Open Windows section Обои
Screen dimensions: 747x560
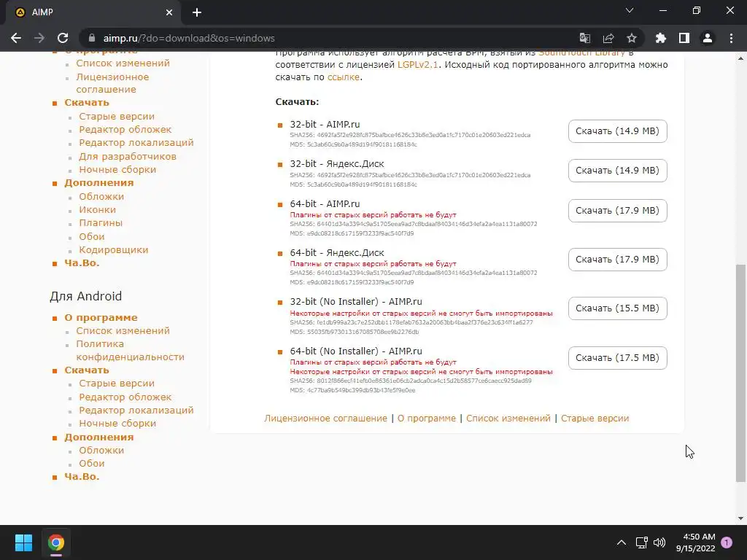tap(91, 237)
